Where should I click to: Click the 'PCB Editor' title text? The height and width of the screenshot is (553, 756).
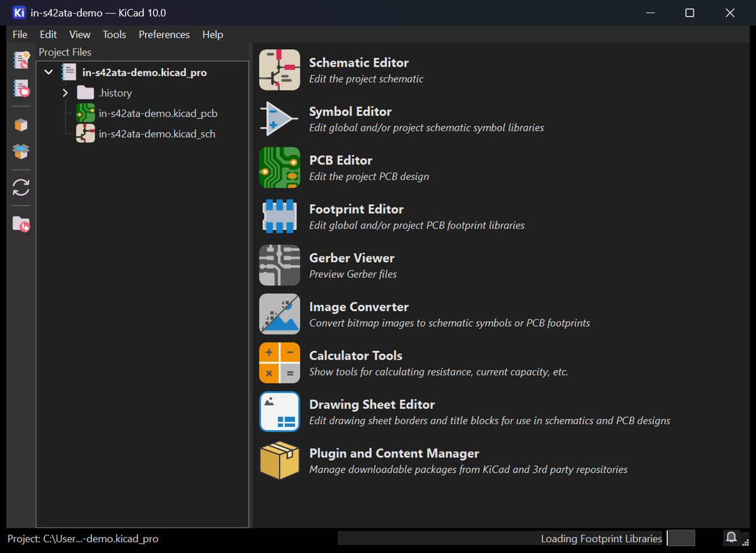coord(341,160)
